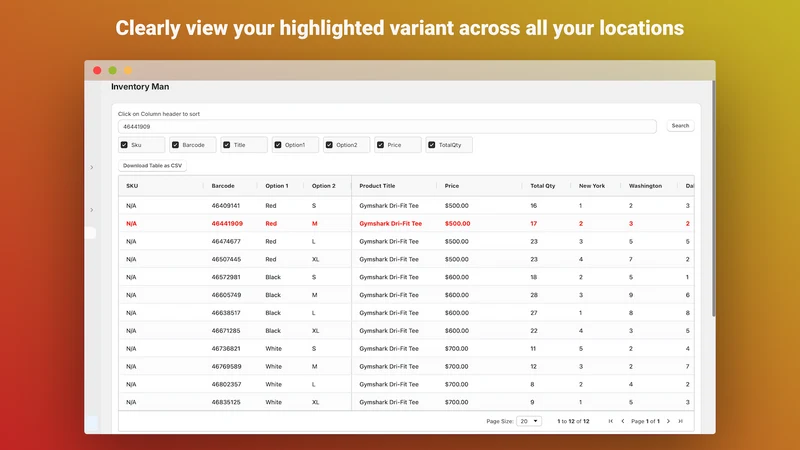The width and height of the screenshot is (800, 450).
Task: Uncheck the Title column checkbox
Action: [x=227, y=145]
